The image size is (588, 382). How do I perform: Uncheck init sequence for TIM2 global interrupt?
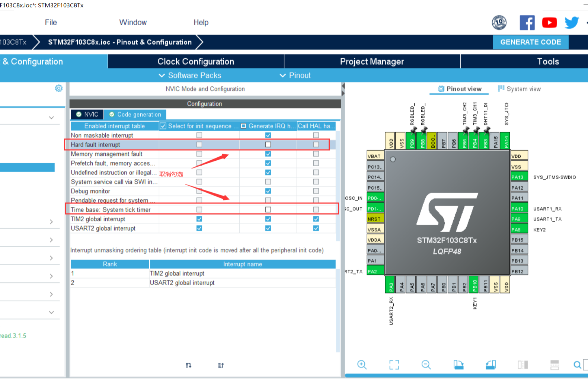pos(199,219)
